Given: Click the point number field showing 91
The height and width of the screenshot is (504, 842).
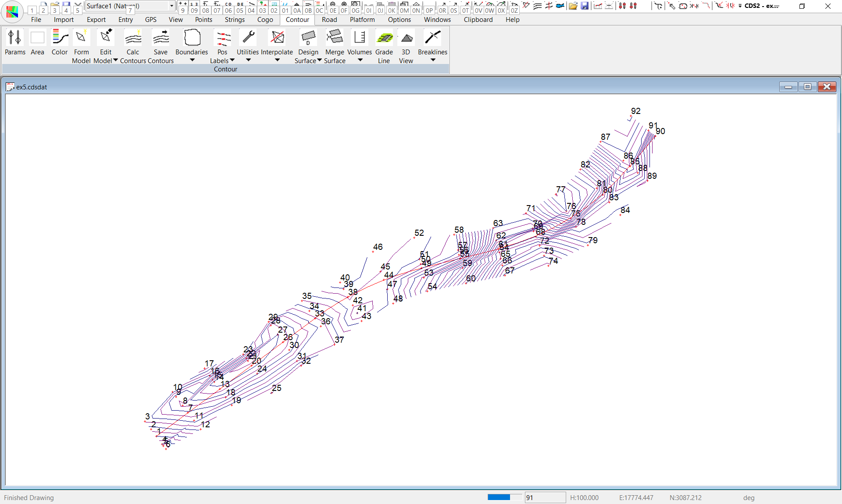Looking at the screenshot, I should (x=545, y=497).
